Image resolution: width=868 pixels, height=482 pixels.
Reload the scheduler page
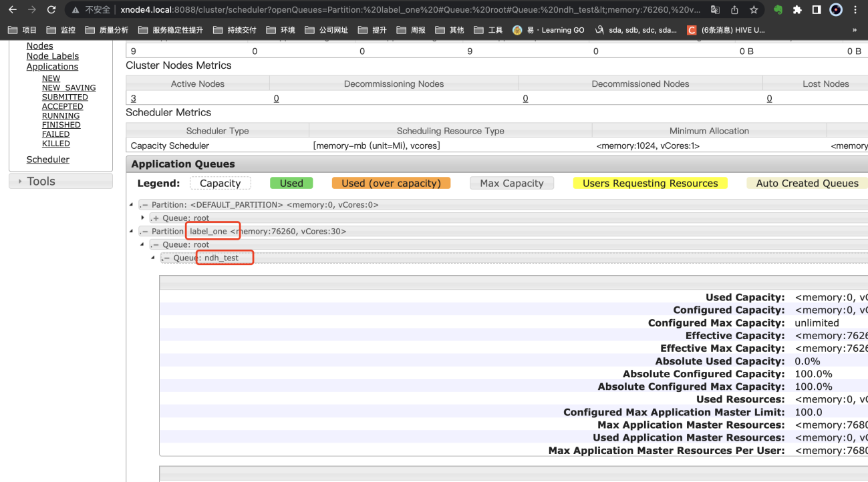click(x=51, y=10)
